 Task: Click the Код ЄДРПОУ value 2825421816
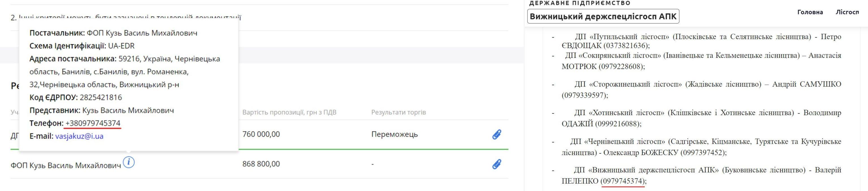[101, 98]
